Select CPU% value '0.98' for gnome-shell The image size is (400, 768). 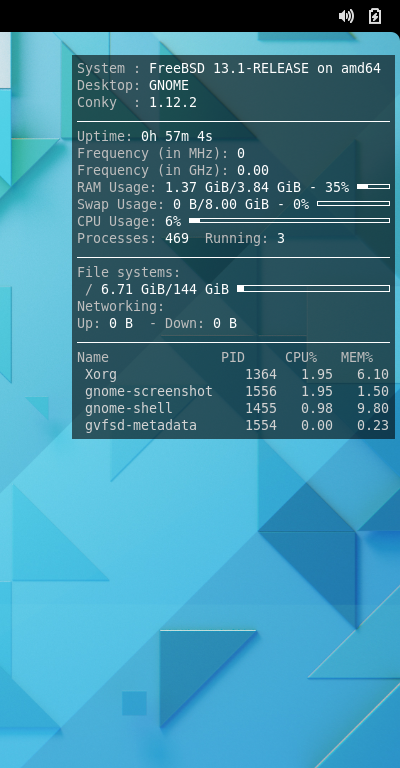coord(317,408)
